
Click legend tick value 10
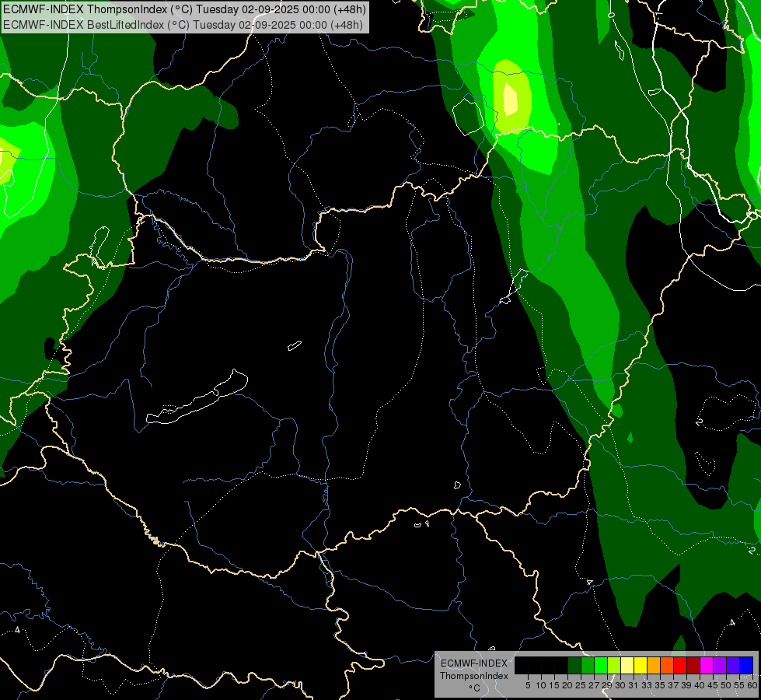point(541,685)
